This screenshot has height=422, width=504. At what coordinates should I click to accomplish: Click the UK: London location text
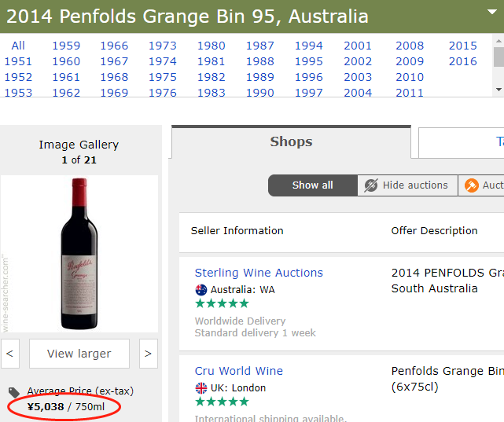[238, 388]
